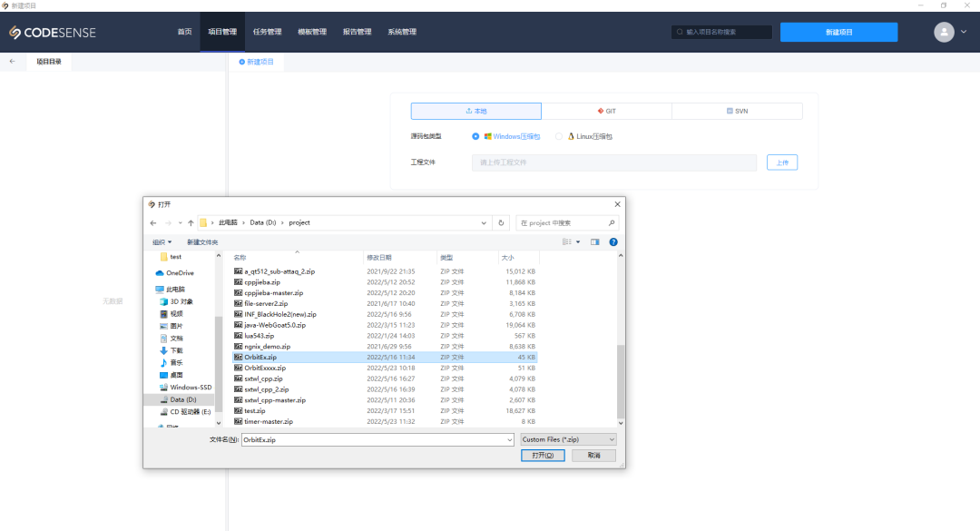This screenshot has height=531, width=980.
Task: Click the CODESENSE logo icon
Action: [16, 32]
